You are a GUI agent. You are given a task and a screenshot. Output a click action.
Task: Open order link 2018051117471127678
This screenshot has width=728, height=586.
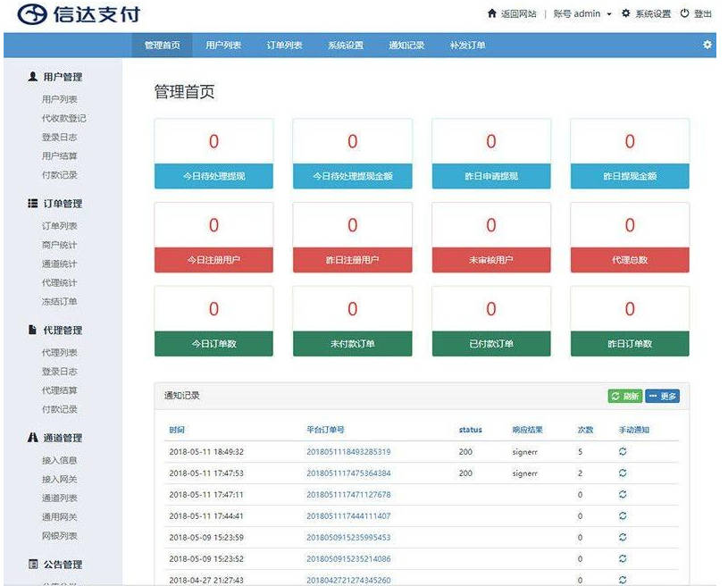pyautogui.click(x=348, y=495)
